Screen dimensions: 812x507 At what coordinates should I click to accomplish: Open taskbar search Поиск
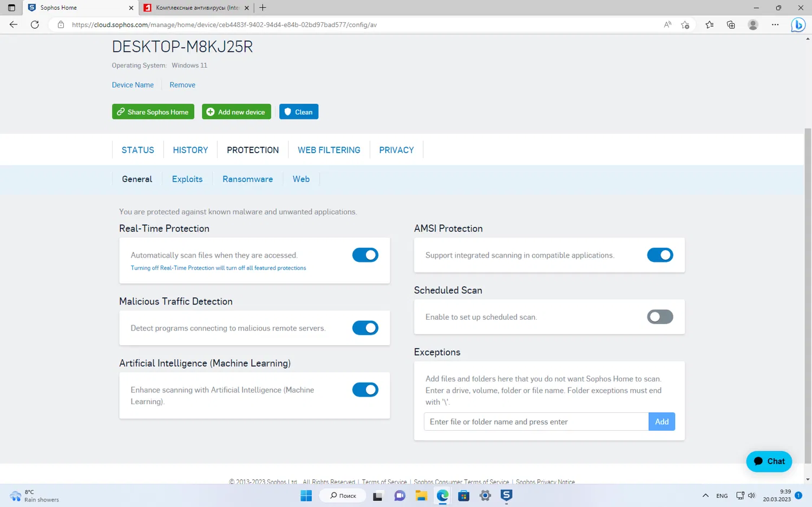tap(343, 496)
